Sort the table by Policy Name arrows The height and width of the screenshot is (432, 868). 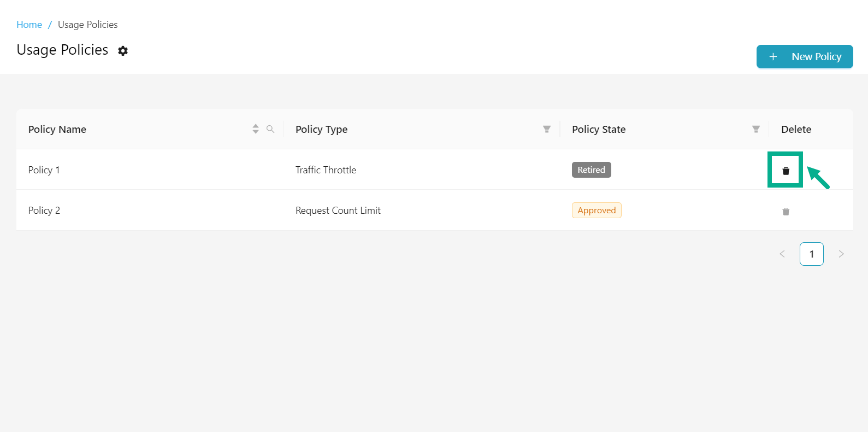tap(256, 129)
